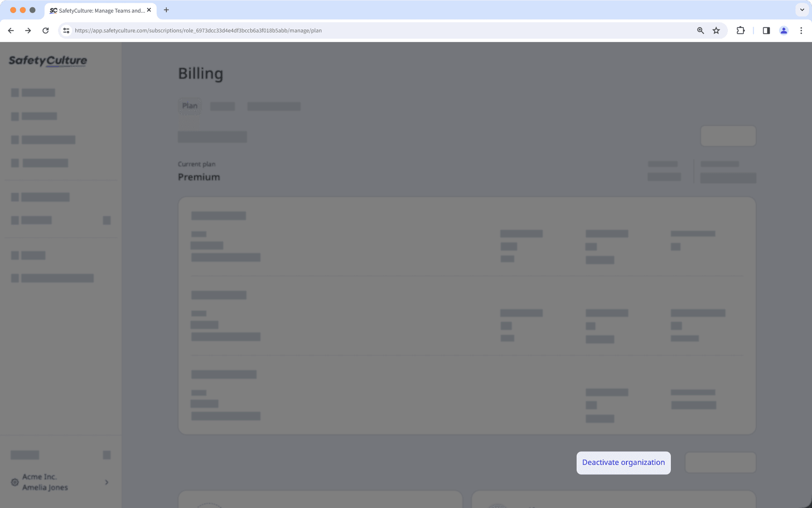Click the forward navigation arrow
This screenshot has width=812, height=508.
tap(28, 30)
